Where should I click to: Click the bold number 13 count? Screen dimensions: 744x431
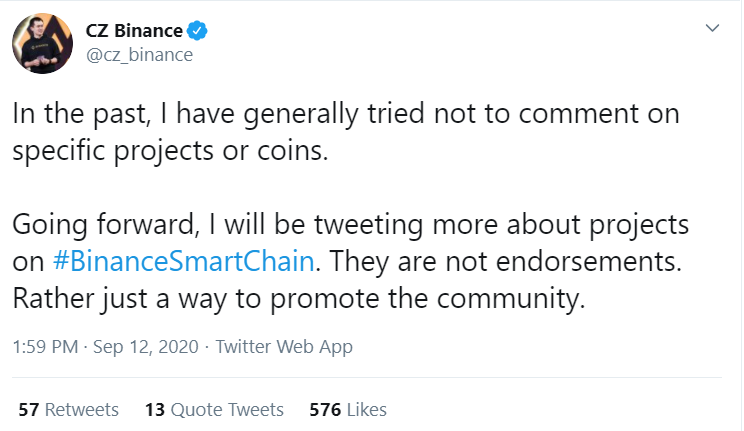point(154,409)
